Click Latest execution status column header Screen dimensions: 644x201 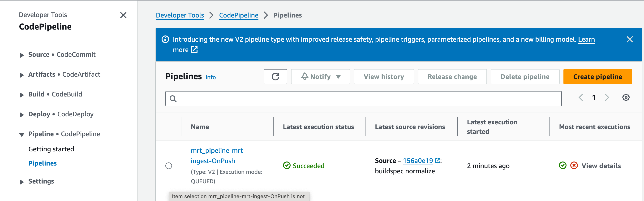click(318, 127)
